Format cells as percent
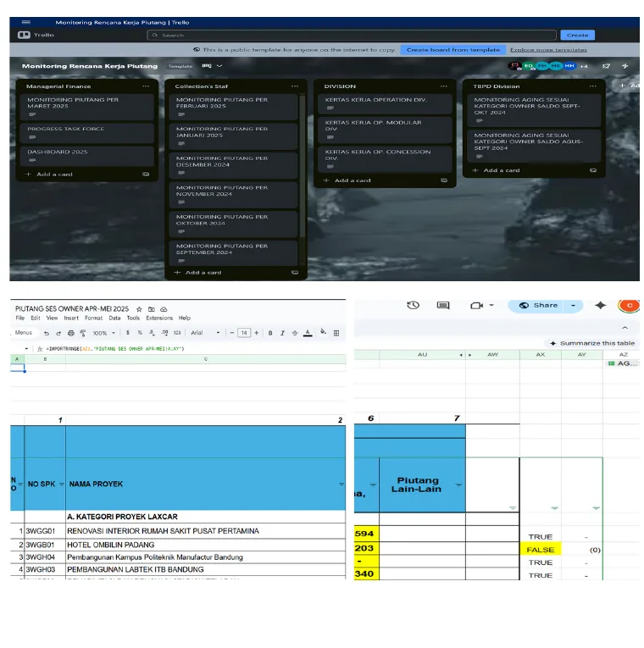Viewport: 644px width, 648px height. click(140, 333)
